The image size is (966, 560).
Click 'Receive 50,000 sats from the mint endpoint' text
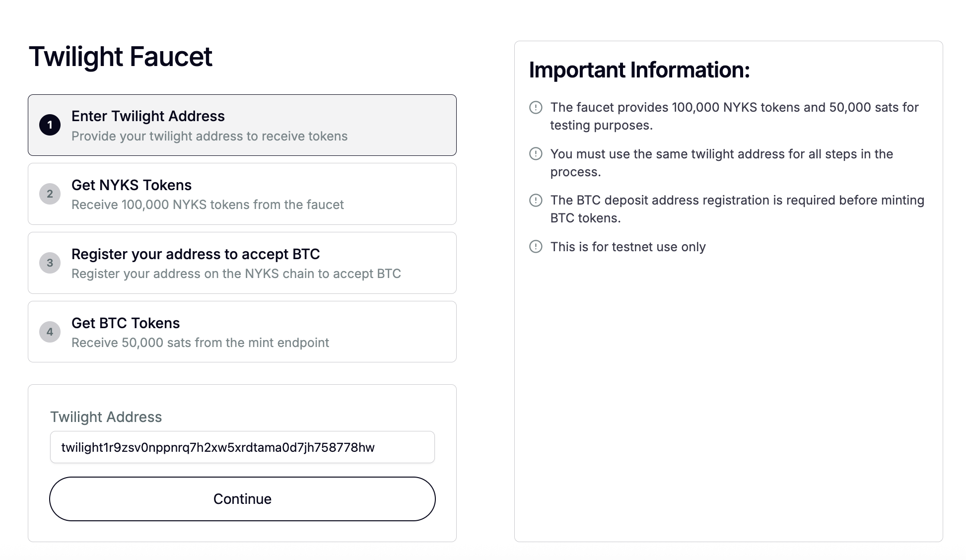(200, 343)
